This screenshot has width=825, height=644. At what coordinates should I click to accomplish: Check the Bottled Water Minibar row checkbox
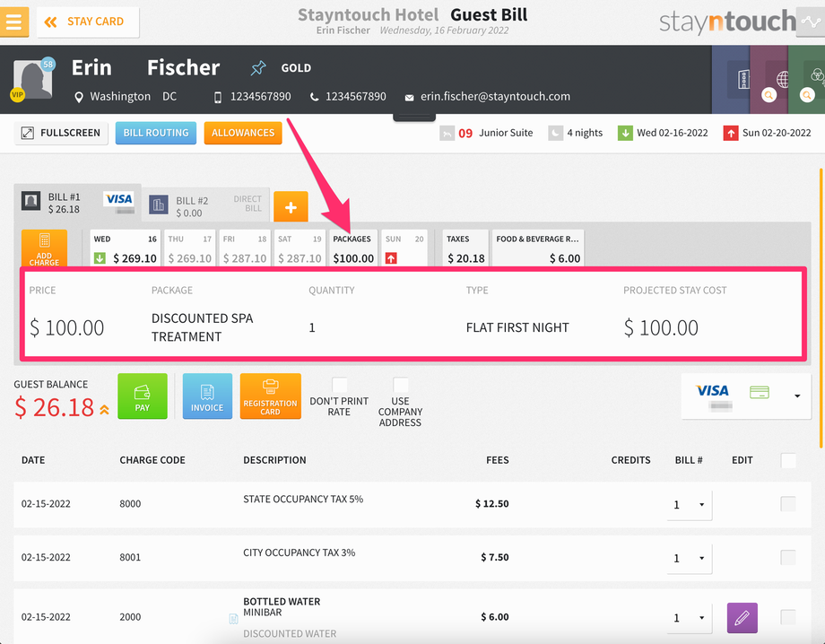(x=788, y=616)
